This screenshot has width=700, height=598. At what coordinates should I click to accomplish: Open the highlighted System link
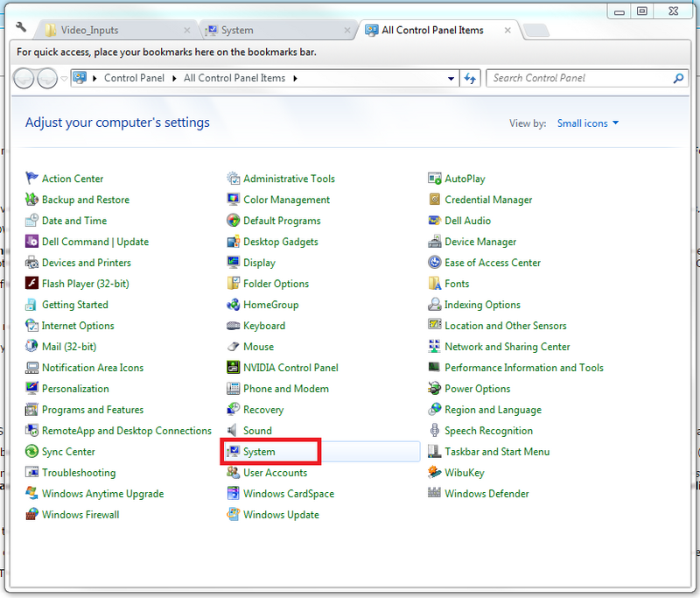(259, 452)
